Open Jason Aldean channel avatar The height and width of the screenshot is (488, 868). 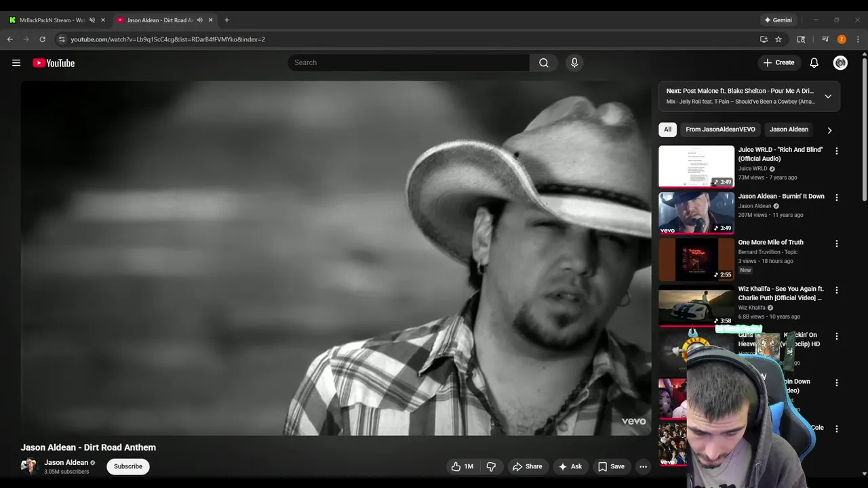click(x=28, y=466)
